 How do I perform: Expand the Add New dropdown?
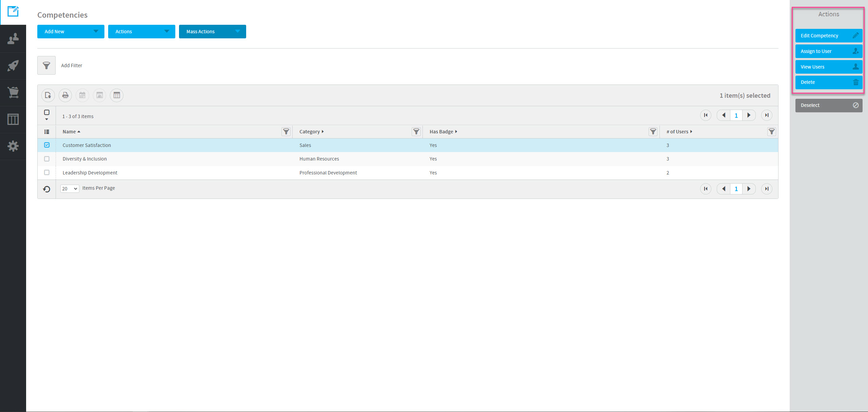tap(71, 32)
